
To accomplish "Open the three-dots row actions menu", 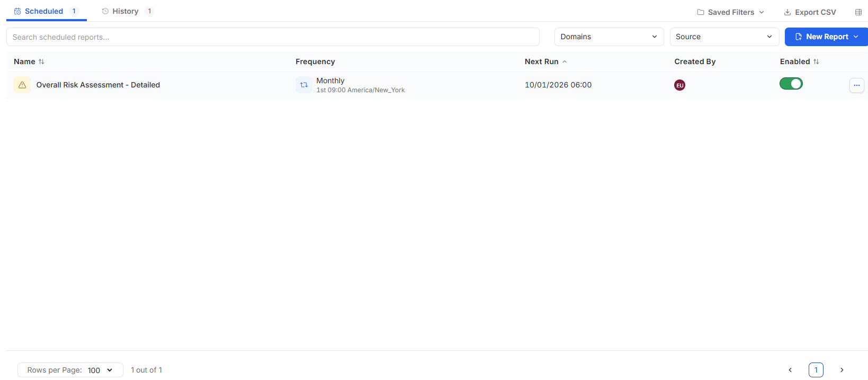I will click(x=857, y=85).
